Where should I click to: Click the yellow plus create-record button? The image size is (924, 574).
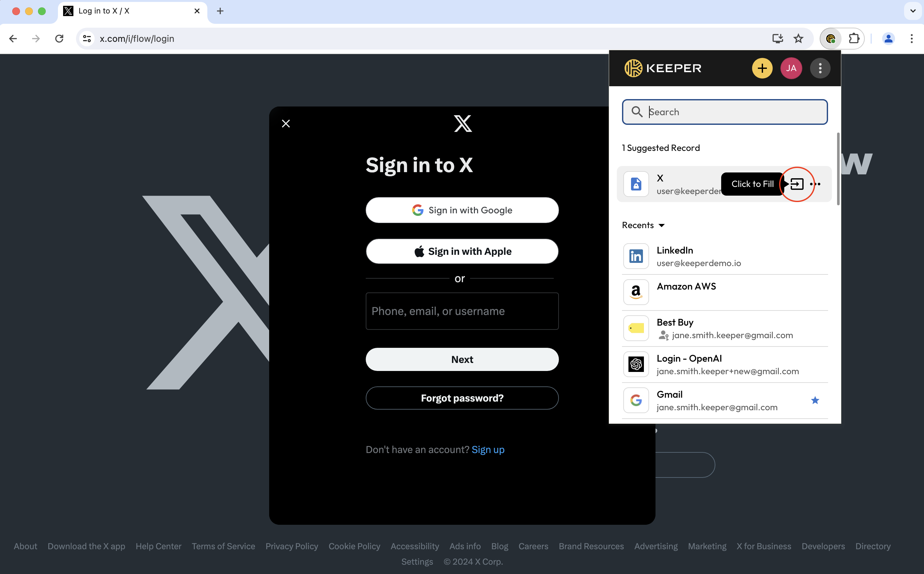[x=762, y=68]
